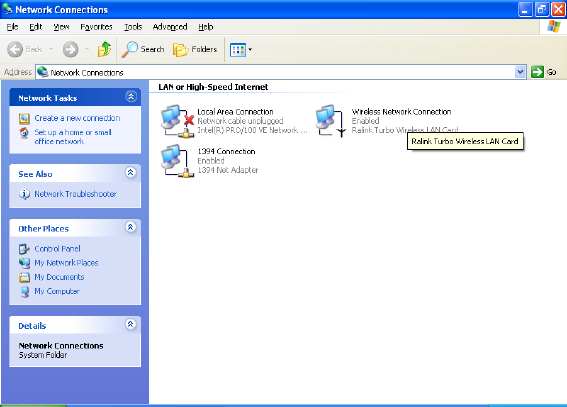Image resolution: width=567 pixels, height=407 pixels.
Task: Open the Control Panel link
Action: [x=57, y=249]
